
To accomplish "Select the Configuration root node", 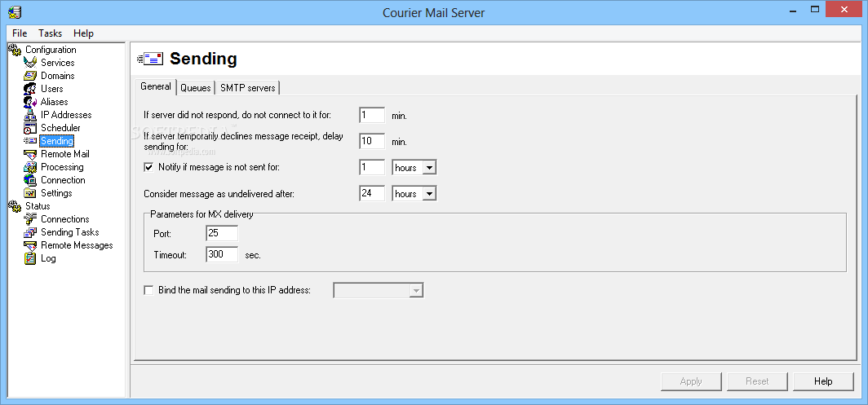I will click(51, 50).
